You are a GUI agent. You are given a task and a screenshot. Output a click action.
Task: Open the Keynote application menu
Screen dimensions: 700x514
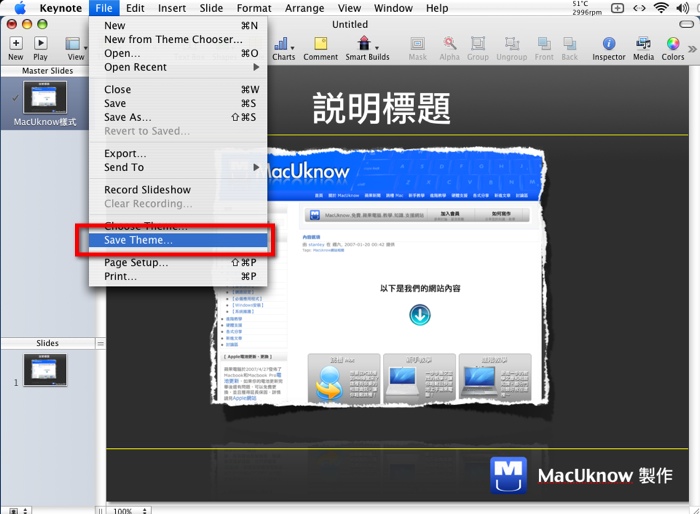tap(61, 8)
